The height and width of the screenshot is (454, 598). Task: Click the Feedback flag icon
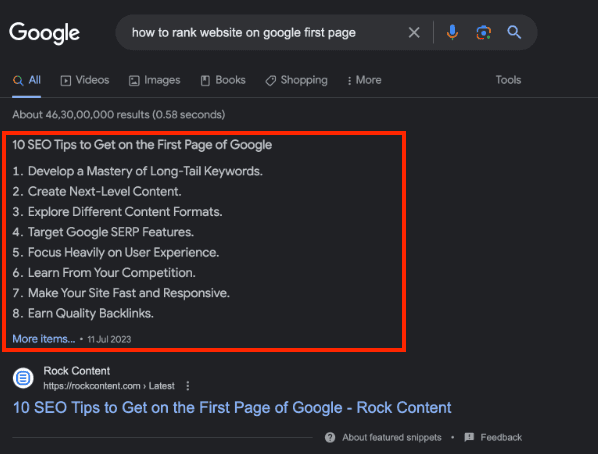pos(469,437)
